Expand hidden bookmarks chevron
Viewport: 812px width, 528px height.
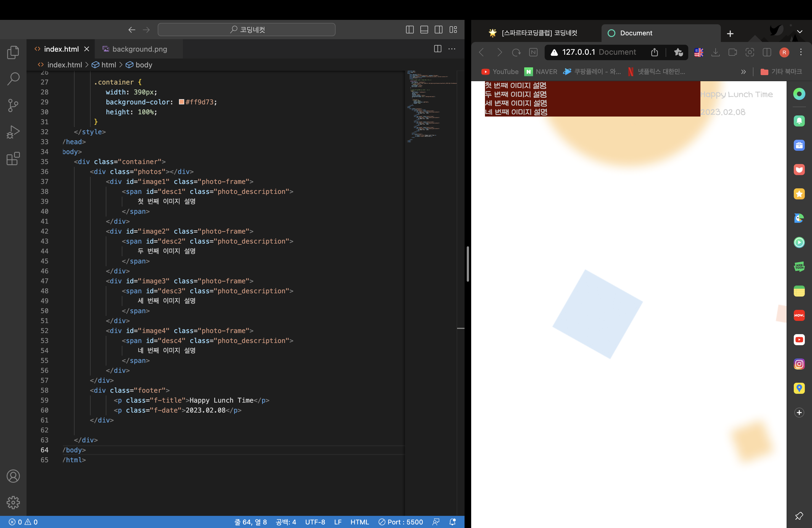click(x=744, y=72)
